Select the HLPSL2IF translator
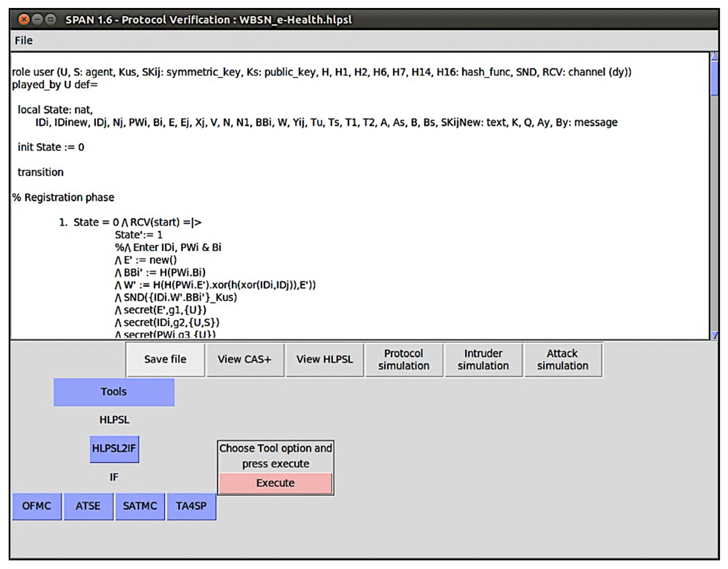Screen dimensions: 728x569 tap(114, 449)
